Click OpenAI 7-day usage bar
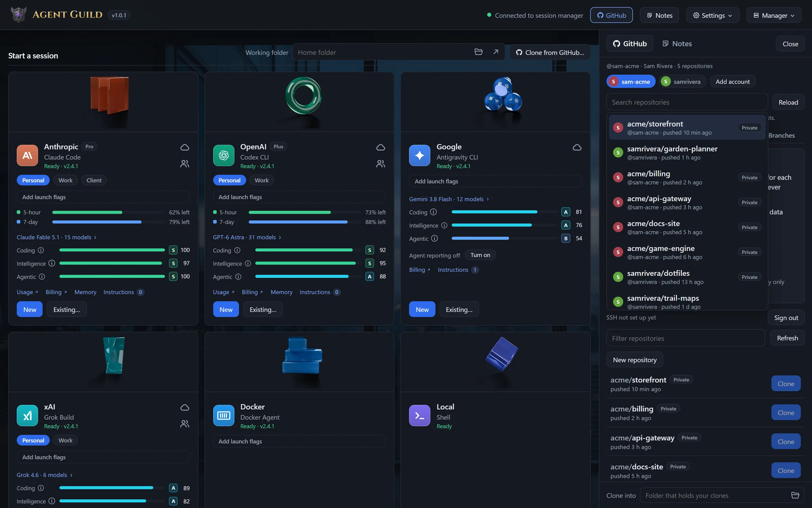Image resolution: width=812 pixels, height=508 pixels. [304, 222]
